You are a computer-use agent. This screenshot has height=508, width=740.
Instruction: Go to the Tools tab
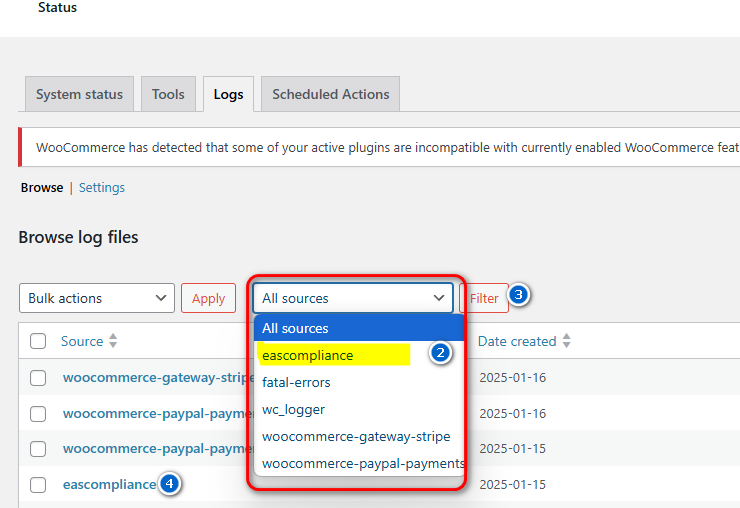point(168,94)
